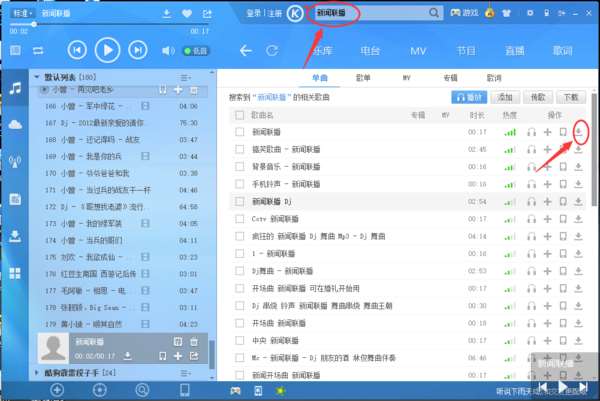600x401 pixels.
Task: Check the 背景音乐 - 新闻联播 checkbox
Action: (240, 167)
